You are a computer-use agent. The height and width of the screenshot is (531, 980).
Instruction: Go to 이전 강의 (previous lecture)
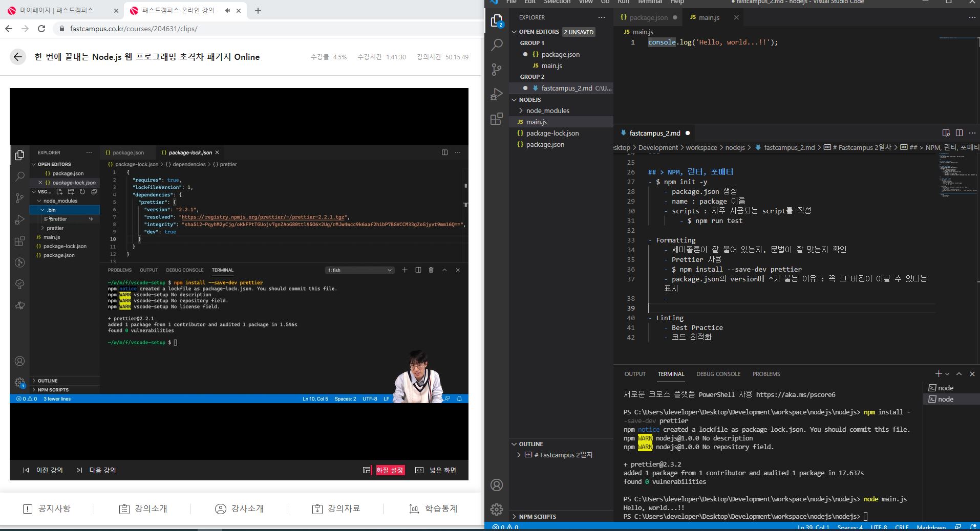43,470
